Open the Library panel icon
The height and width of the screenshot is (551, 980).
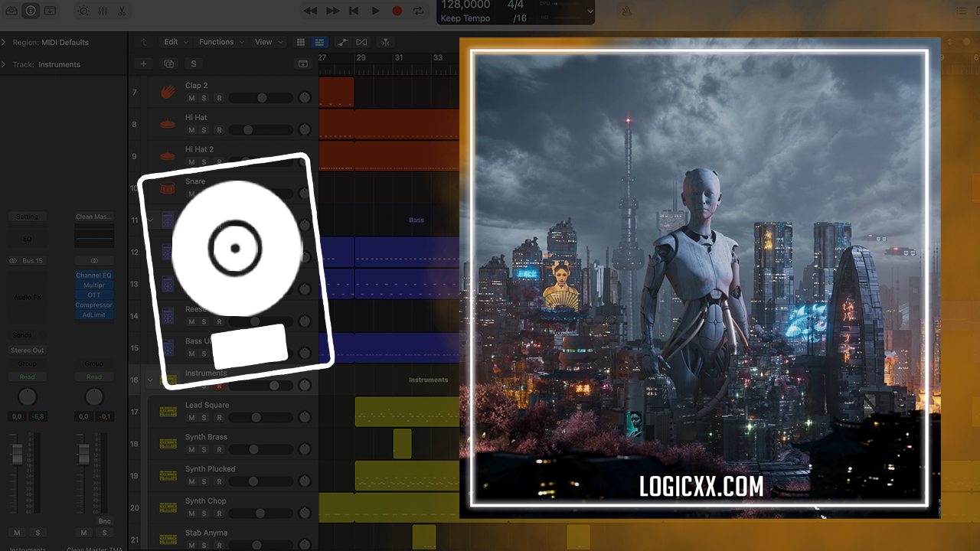click(x=11, y=11)
